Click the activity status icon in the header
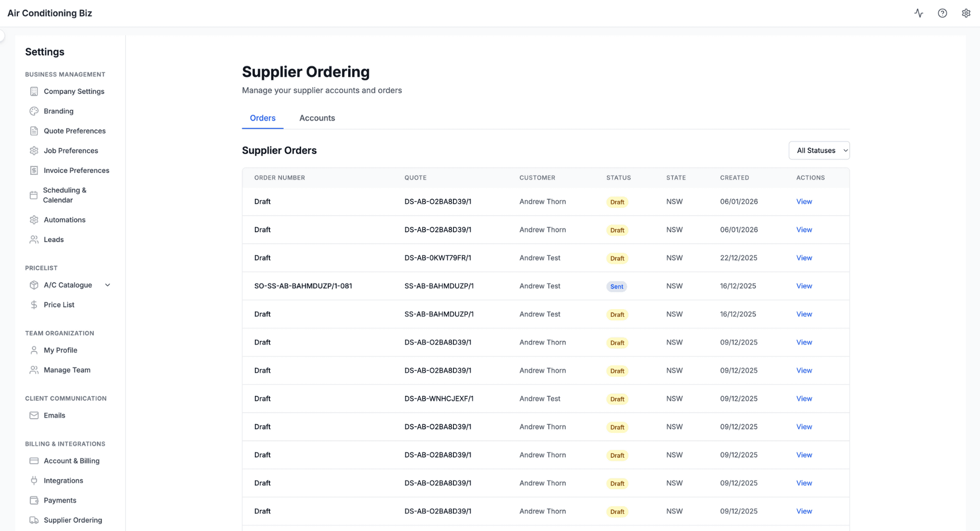 919,13
